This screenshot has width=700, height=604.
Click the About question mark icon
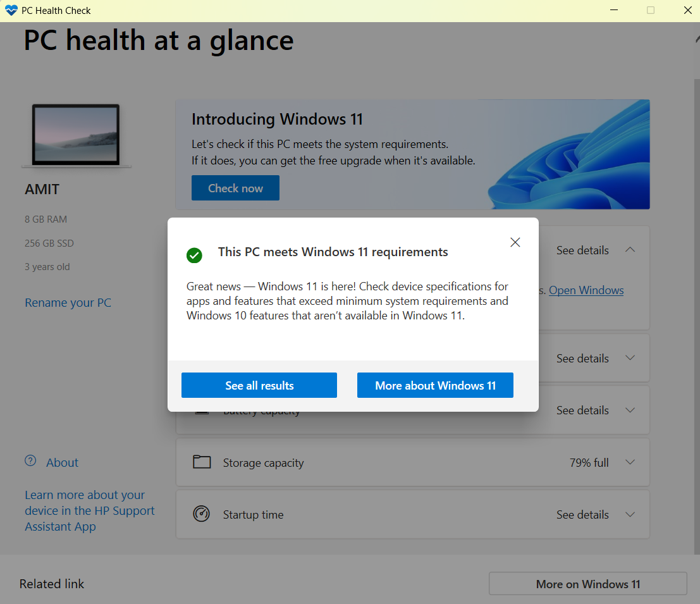point(30,460)
